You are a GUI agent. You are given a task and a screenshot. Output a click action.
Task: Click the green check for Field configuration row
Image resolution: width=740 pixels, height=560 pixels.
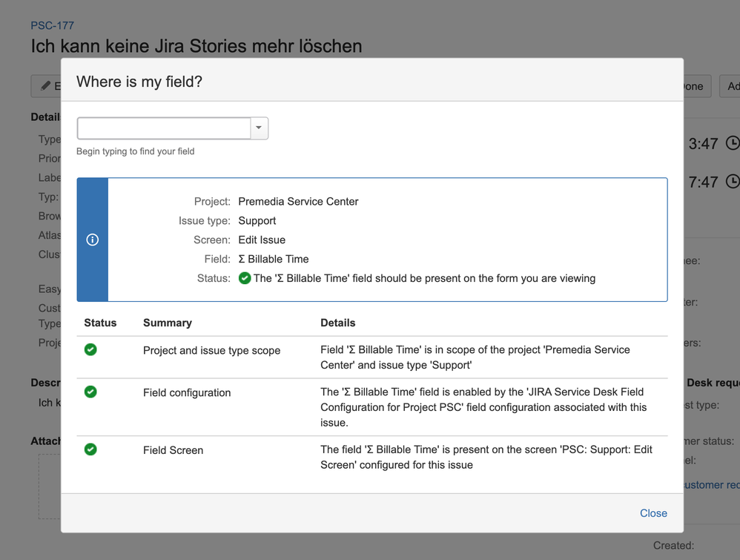[90, 392]
